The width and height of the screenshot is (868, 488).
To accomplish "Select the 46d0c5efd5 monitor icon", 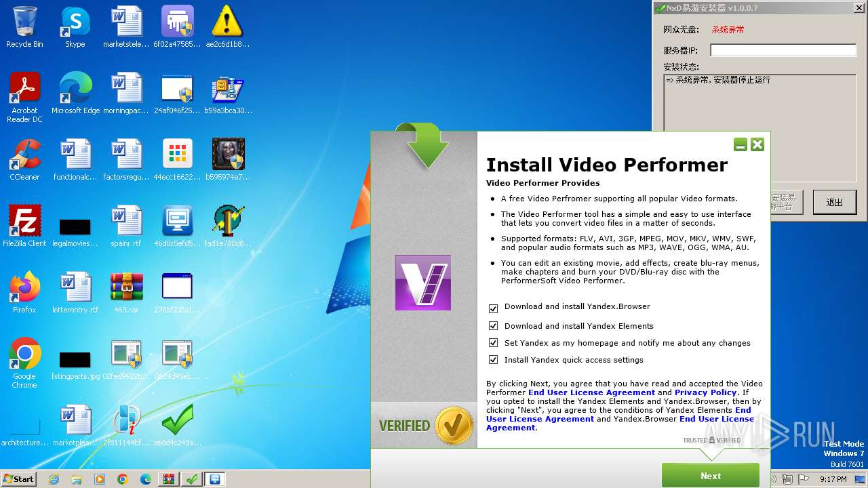I will pyautogui.click(x=177, y=226).
